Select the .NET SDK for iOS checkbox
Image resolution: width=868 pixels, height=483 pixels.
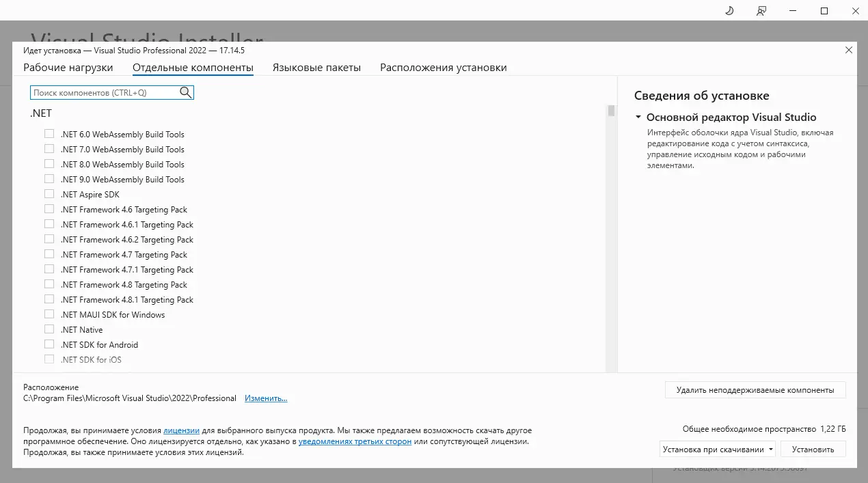coord(49,359)
